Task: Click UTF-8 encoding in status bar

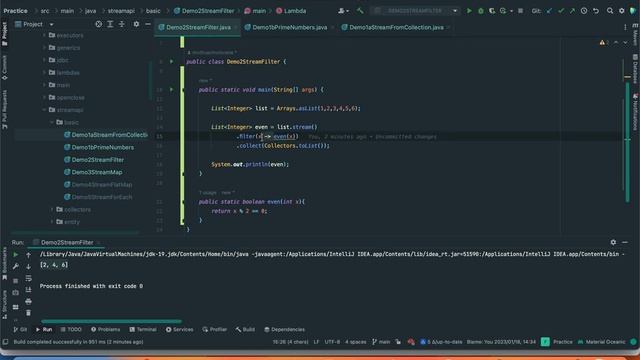Action: (x=332, y=342)
